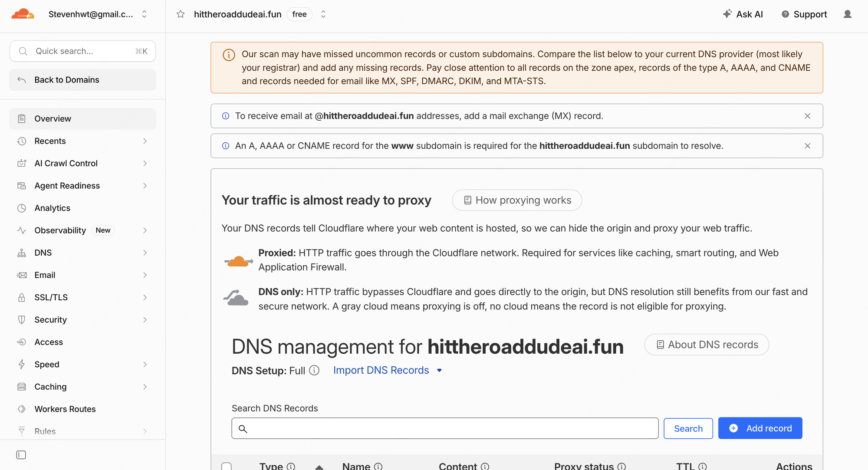Screen dimensions: 868x470
Task: Toggle sidebar collapse icon at bottom
Action: (21, 455)
